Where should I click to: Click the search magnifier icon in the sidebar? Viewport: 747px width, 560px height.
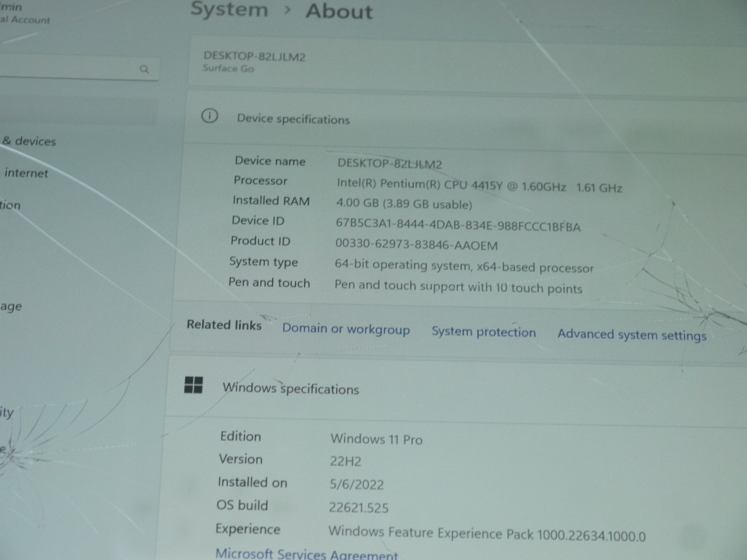coord(144,70)
